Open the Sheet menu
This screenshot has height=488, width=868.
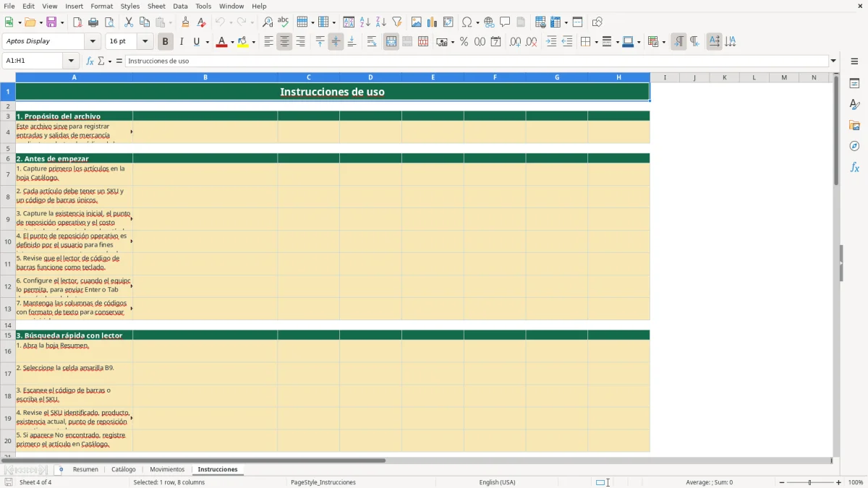click(156, 6)
